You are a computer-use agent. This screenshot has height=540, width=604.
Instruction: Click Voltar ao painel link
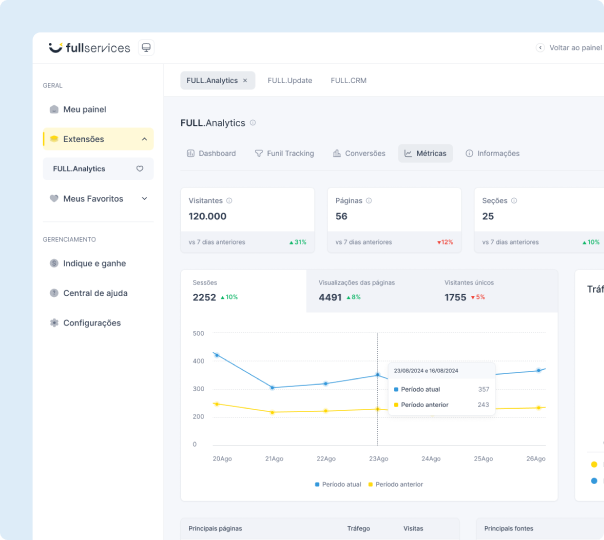570,47
